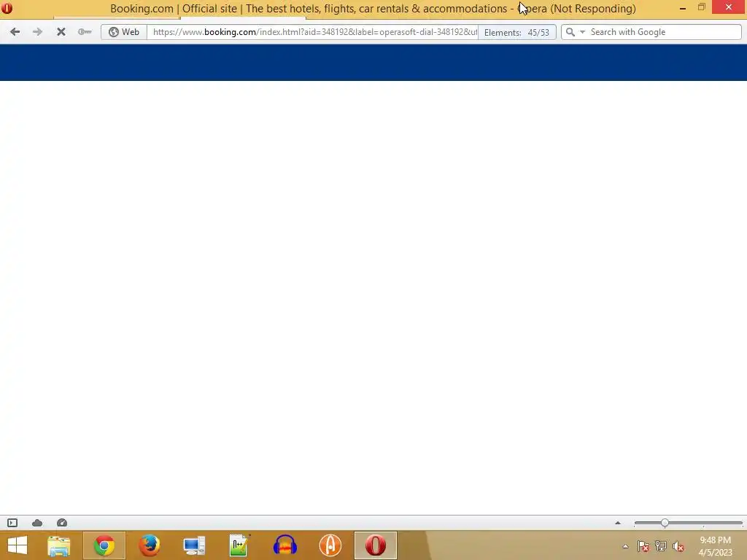Viewport: 747px width, 560px height.
Task: Launch Firefox from the taskbar
Action: [x=149, y=545]
